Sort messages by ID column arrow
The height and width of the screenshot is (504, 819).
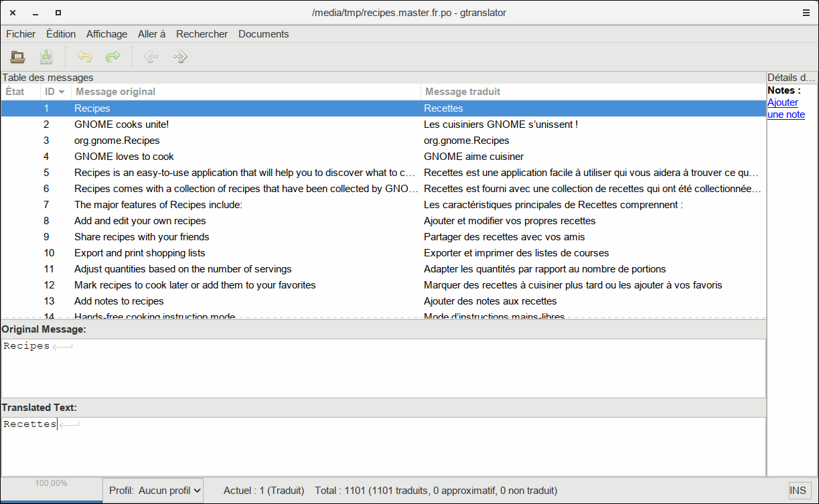62,92
